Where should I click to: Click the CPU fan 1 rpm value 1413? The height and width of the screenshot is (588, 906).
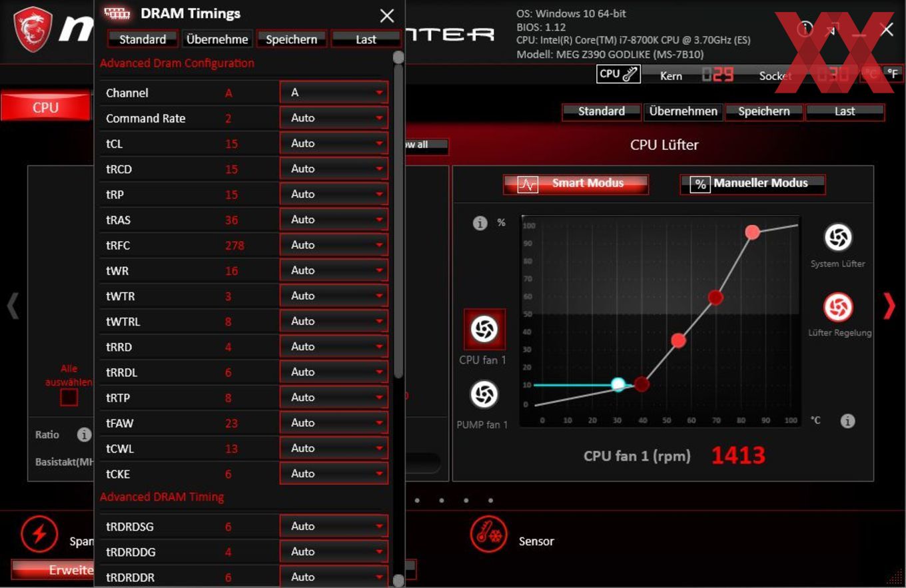[738, 455]
